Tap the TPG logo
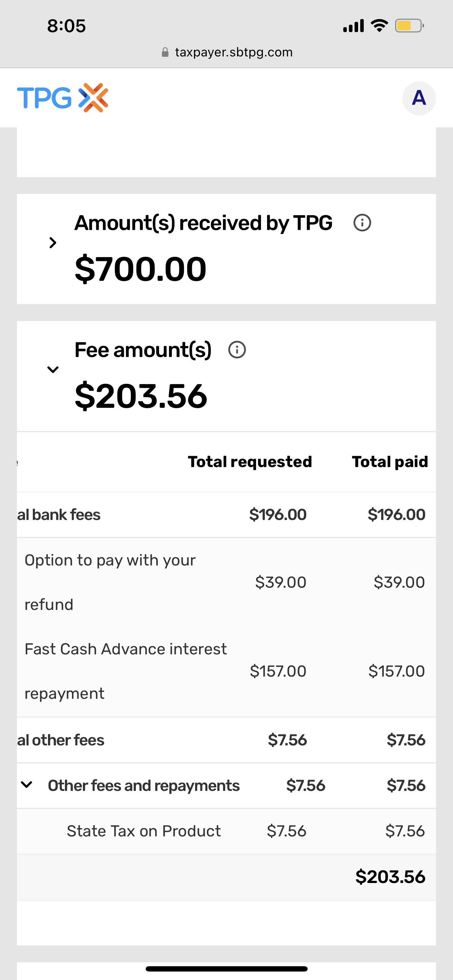The image size is (453, 980). tap(63, 98)
